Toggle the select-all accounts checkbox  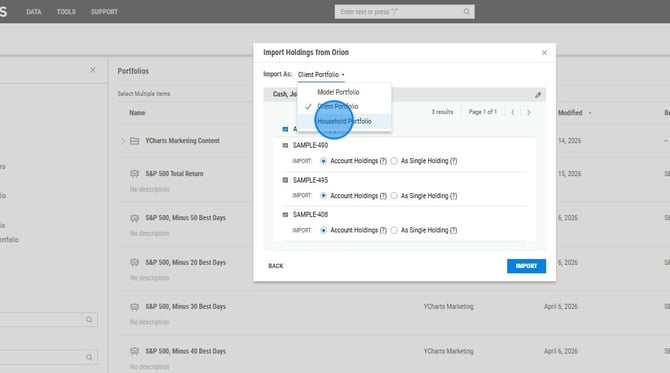coord(285,129)
